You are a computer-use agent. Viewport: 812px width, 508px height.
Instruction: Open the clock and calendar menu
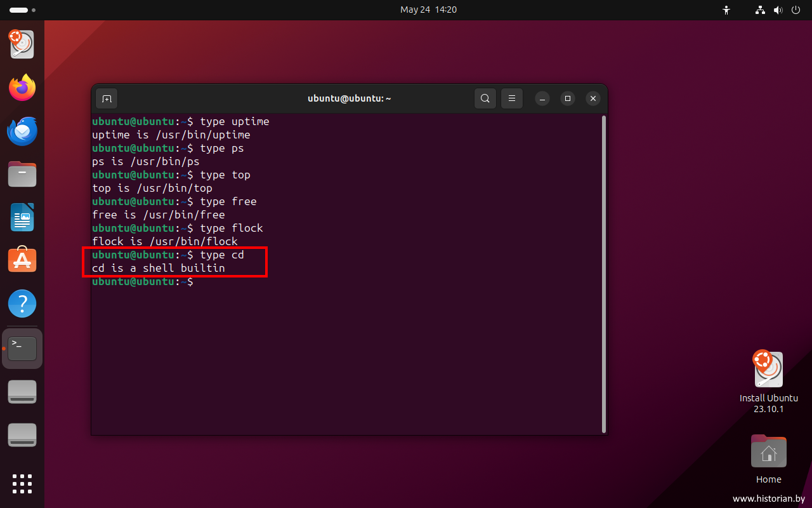point(428,10)
